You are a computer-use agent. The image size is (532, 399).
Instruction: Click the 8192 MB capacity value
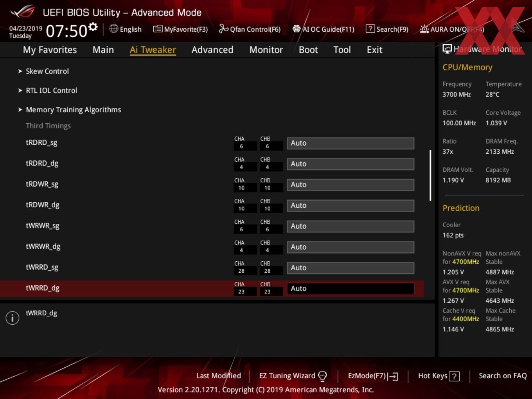[x=498, y=180]
